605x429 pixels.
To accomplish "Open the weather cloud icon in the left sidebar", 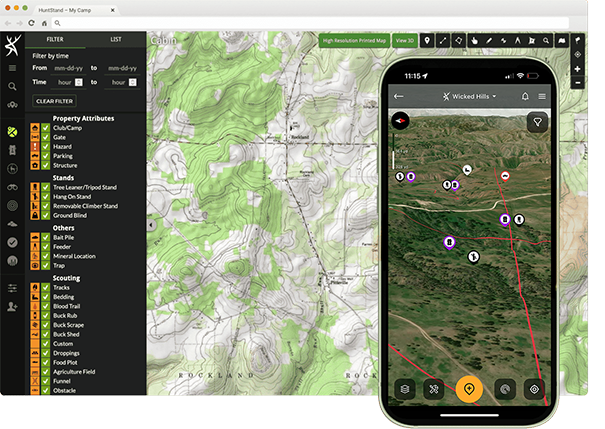I will pyautogui.click(x=12, y=224).
